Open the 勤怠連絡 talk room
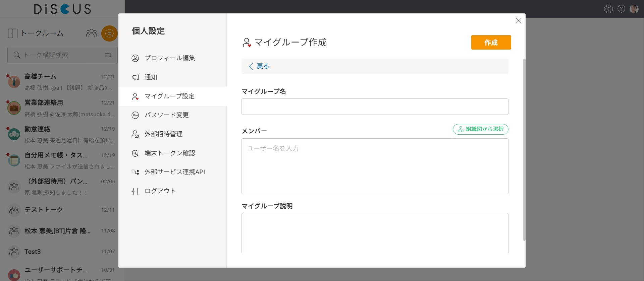The image size is (644, 281). (x=62, y=134)
